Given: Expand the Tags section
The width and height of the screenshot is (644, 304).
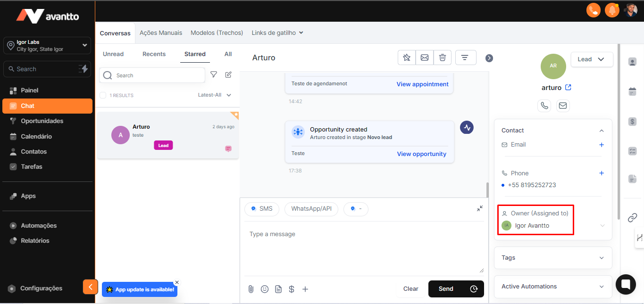Looking at the screenshot, I should (x=553, y=258).
